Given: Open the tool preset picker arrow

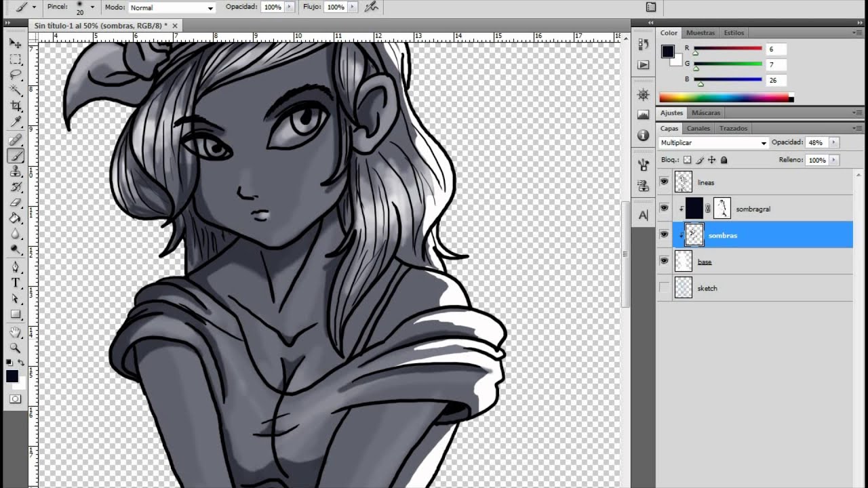Looking at the screenshot, I should 34,7.
